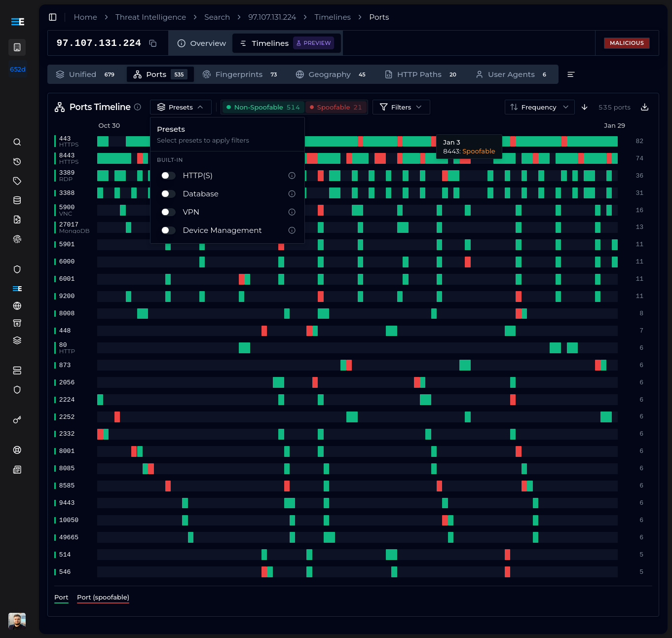Image resolution: width=672 pixels, height=638 pixels.
Task: Select the history icon in the left sidebar
Action: coord(17,161)
